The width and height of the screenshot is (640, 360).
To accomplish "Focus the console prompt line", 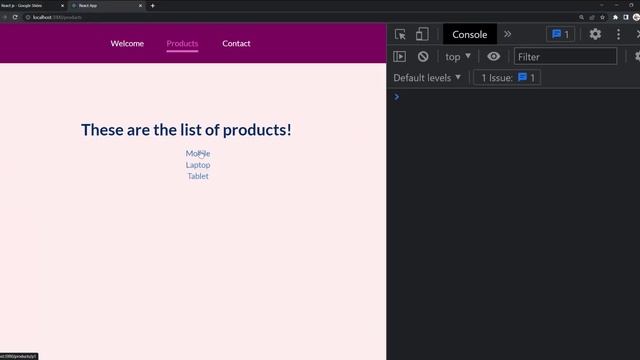I will [x=514, y=97].
